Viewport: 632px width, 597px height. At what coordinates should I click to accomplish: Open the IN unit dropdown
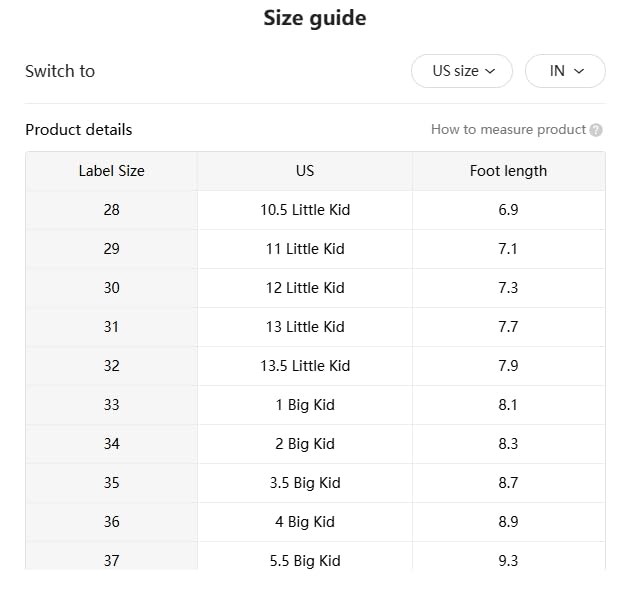click(x=565, y=71)
